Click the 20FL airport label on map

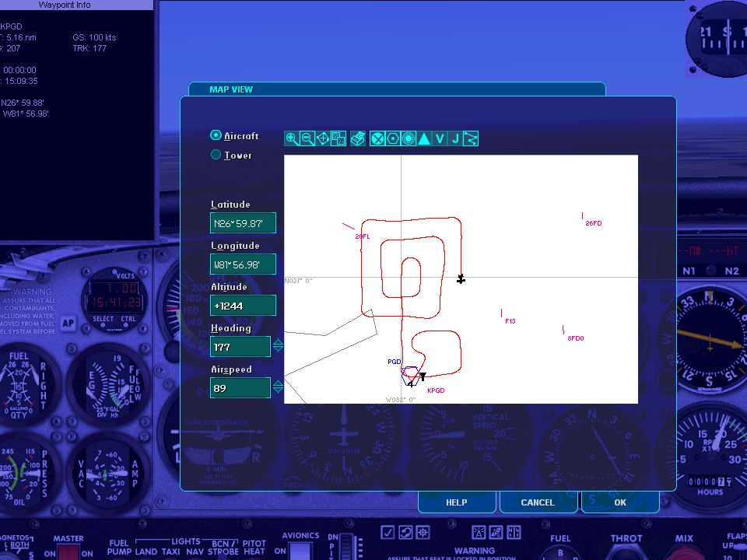(362, 236)
